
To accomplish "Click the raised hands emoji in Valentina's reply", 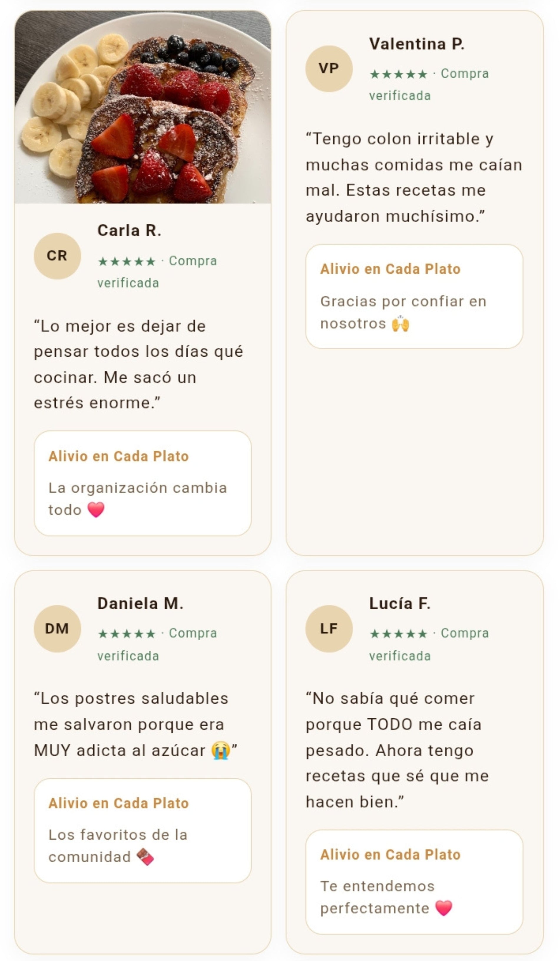I will pos(400,323).
